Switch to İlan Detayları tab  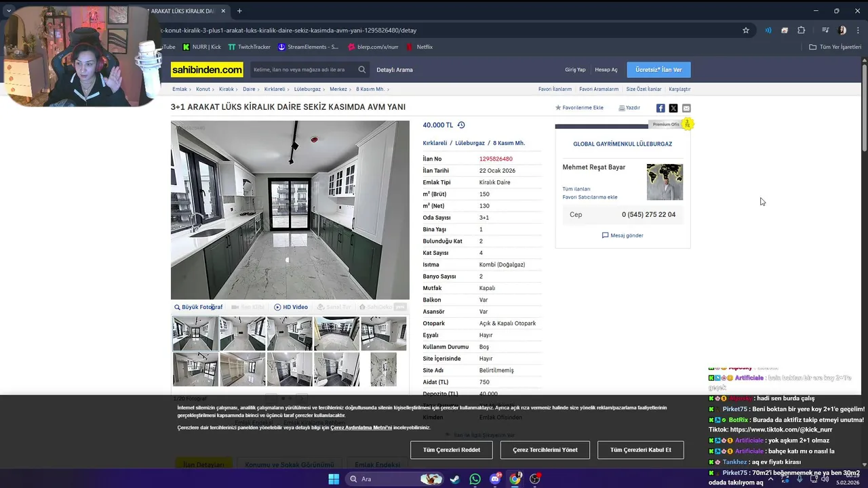click(x=203, y=465)
